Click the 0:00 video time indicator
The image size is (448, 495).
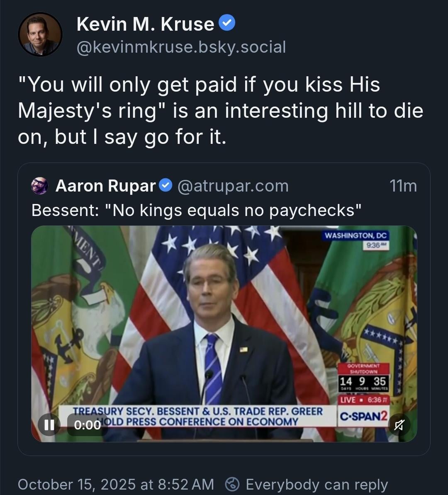pos(88,425)
